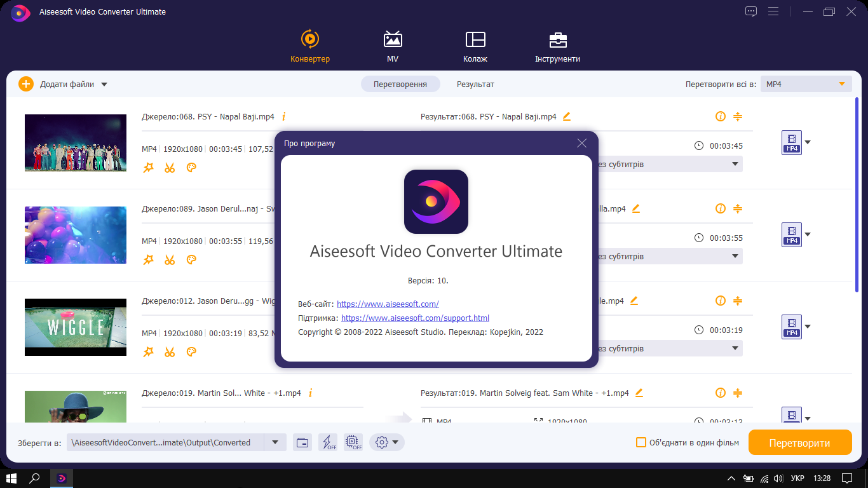This screenshot has height=488, width=868.
Task: Expand format arrow beside PSY Napal Baji MP4 icon
Action: point(808,142)
